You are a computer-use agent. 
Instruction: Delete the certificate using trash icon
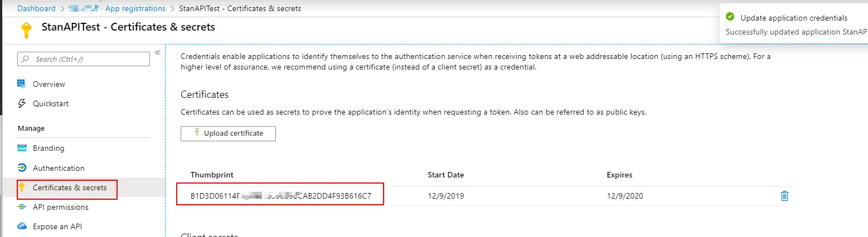[784, 196]
